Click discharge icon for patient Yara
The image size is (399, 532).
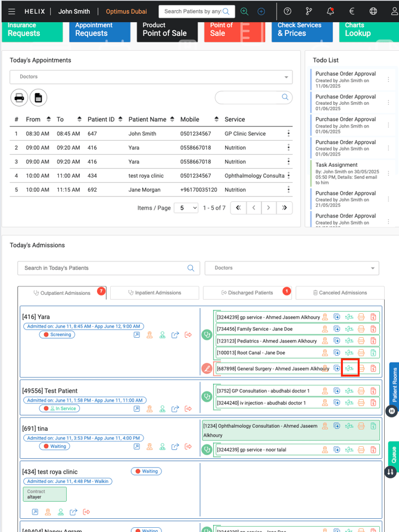point(188,335)
